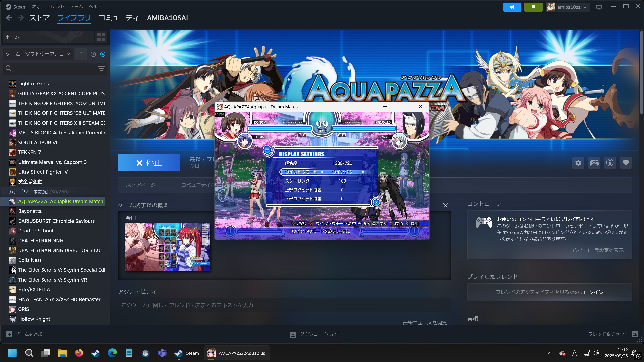Show game info icon
The height and width of the screenshot is (362, 644).
tap(610, 163)
